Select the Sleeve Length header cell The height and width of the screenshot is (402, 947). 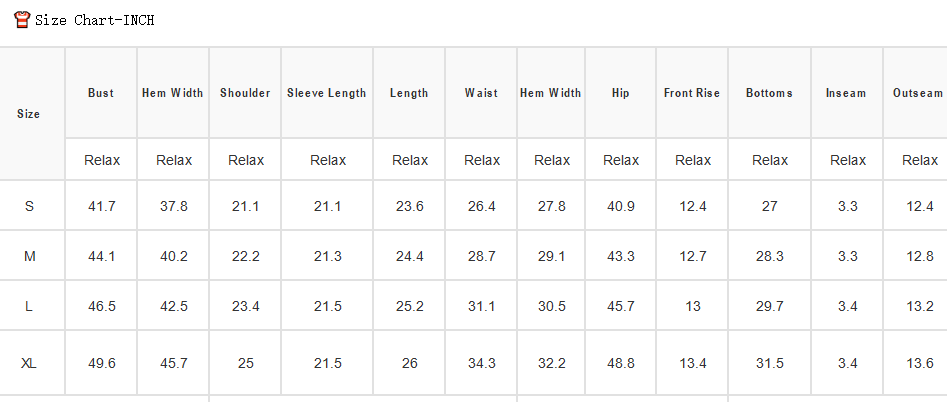[327, 93]
